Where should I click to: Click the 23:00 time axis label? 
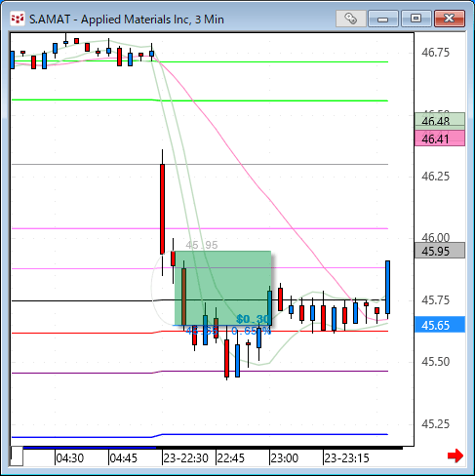click(x=285, y=458)
